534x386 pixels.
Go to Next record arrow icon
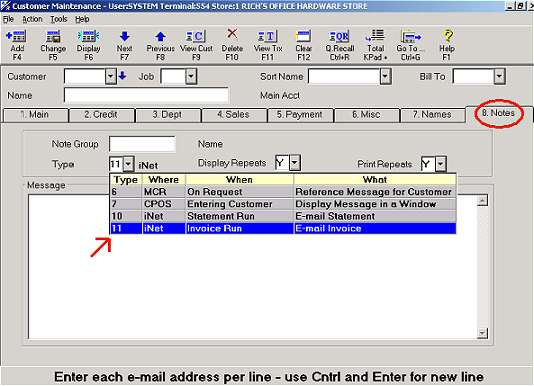point(124,36)
